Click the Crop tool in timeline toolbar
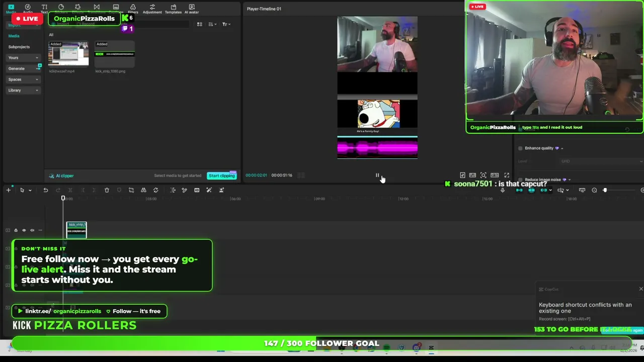Screen dimensions: 644x362 coord(131,190)
